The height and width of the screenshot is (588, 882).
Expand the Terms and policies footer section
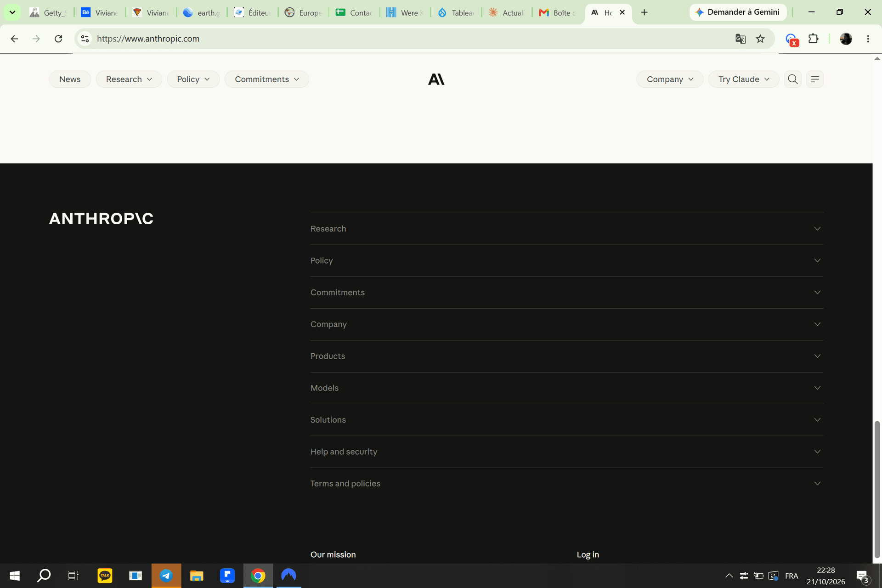point(567,483)
